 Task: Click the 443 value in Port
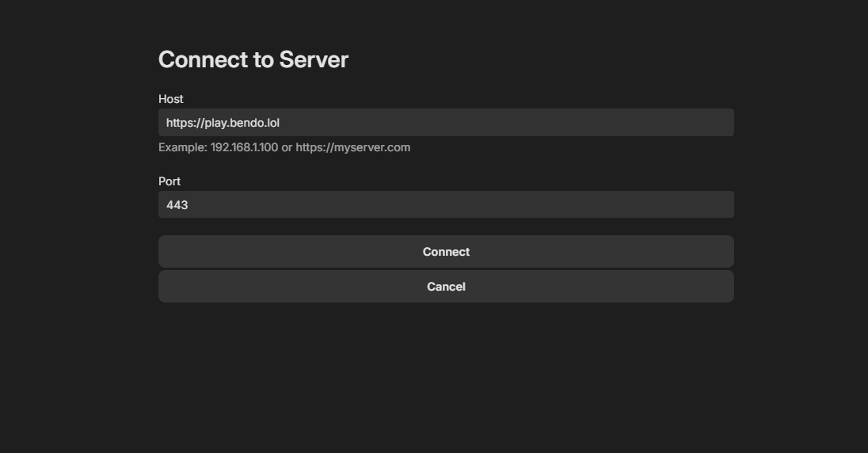pyautogui.click(x=177, y=205)
